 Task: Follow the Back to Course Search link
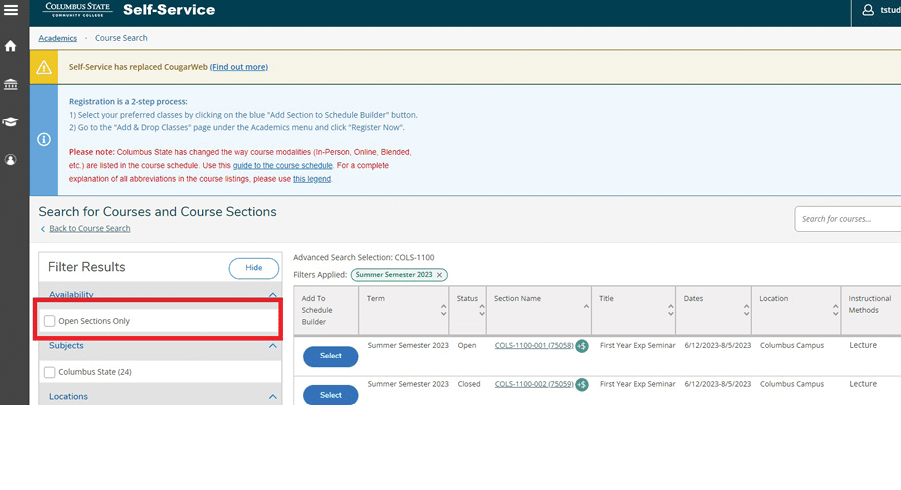pos(89,228)
